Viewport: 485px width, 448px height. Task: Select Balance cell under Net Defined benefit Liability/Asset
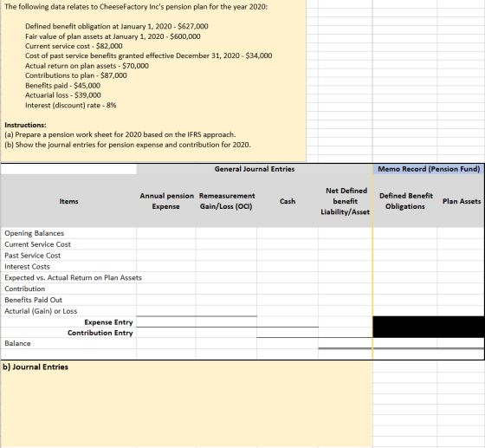click(346, 343)
